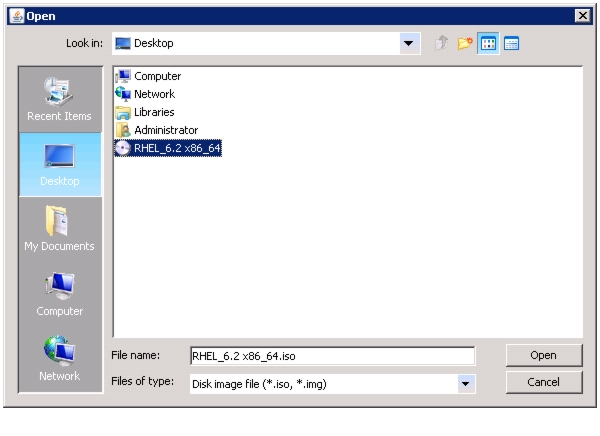Image resolution: width=600 pixels, height=436 pixels.
Task: Click the File name input field
Action: [x=333, y=356]
